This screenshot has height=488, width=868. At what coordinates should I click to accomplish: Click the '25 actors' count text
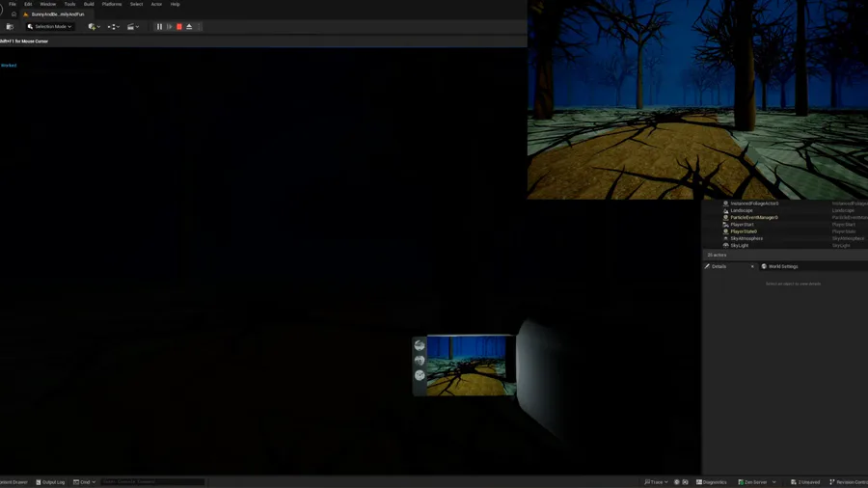click(x=717, y=255)
